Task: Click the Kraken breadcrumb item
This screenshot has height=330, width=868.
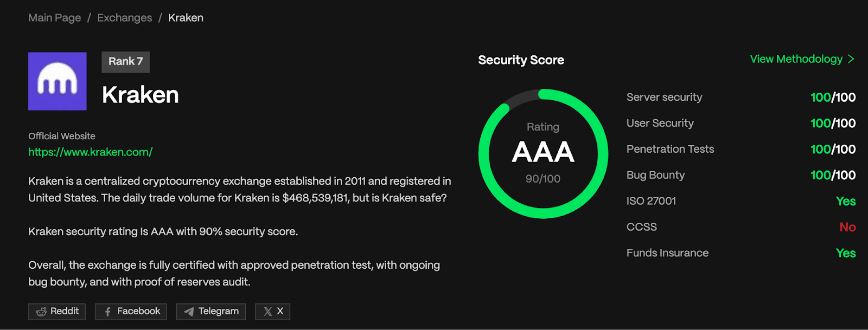Action: coord(186,18)
